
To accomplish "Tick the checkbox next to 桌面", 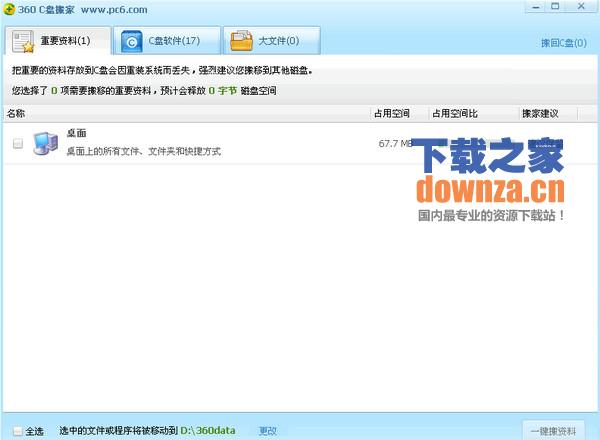I will 18,143.
